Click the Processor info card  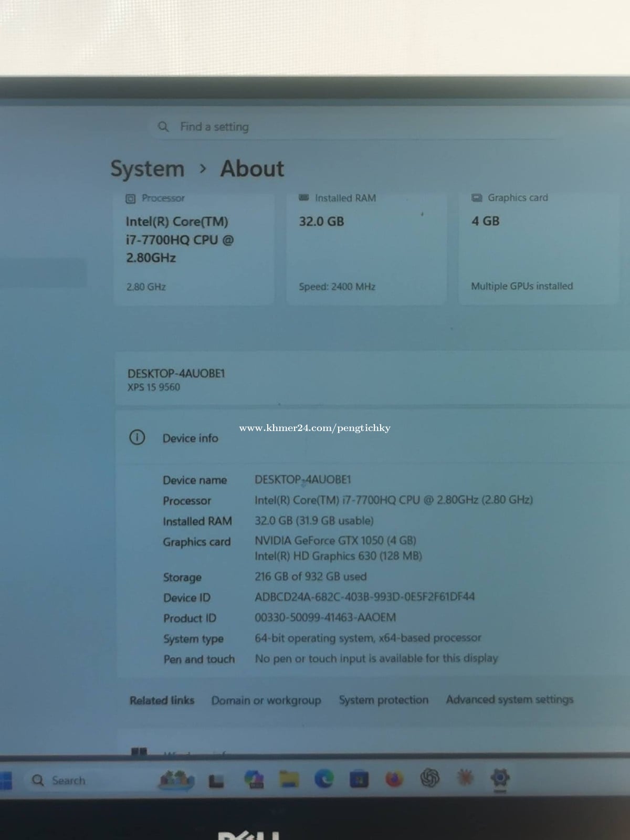[x=194, y=248]
